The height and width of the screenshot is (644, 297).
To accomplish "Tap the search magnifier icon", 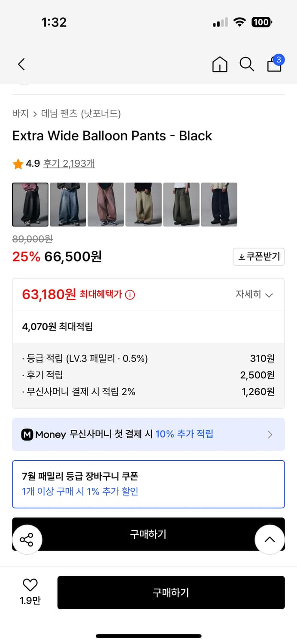I will (247, 64).
